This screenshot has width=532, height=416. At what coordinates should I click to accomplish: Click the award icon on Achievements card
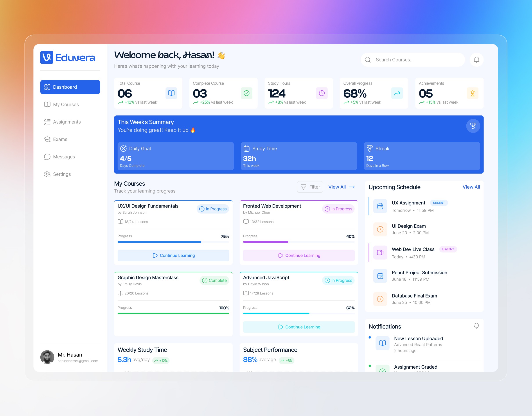(x=472, y=93)
